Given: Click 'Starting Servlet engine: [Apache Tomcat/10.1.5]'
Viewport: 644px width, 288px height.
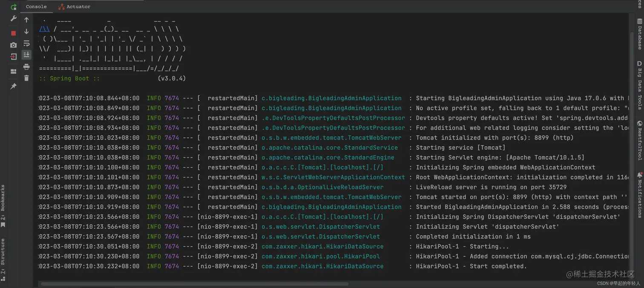Looking at the screenshot, I should point(500,157).
